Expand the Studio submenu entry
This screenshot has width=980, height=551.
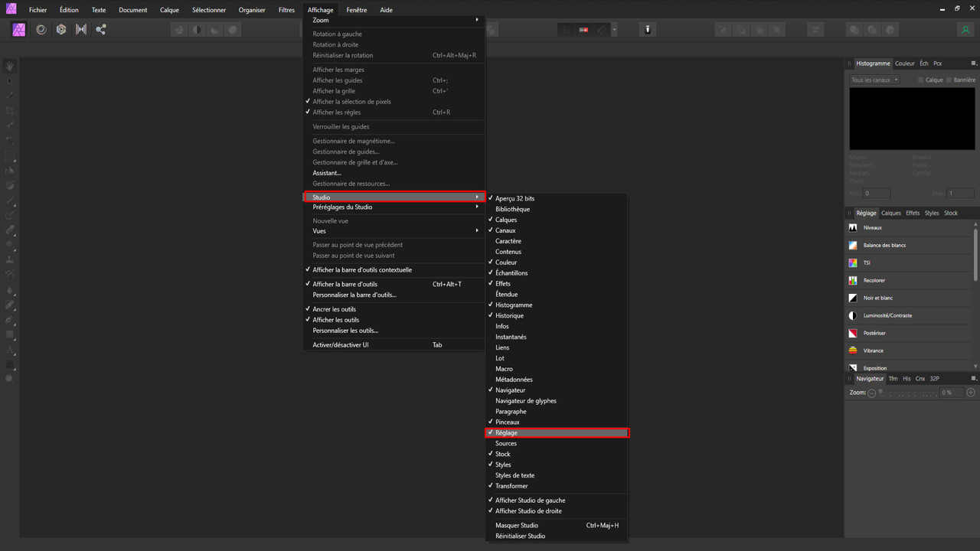(x=394, y=197)
